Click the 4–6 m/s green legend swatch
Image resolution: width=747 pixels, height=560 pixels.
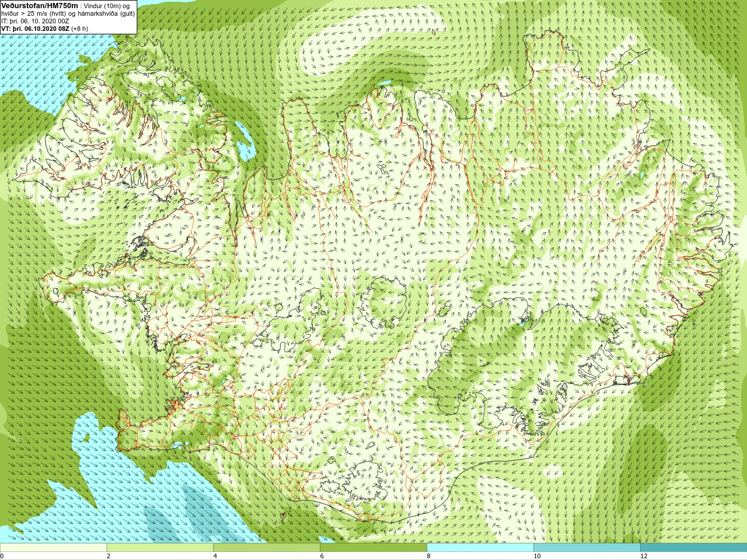coord(267,548)
